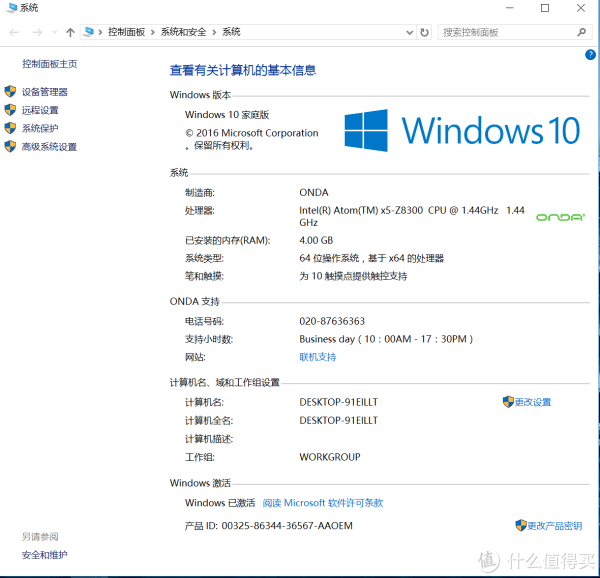The height and width of the screenshot is (578, 600).
Task: Click the shield icon next to 更改设置
Action: click(x=508, y=402)
